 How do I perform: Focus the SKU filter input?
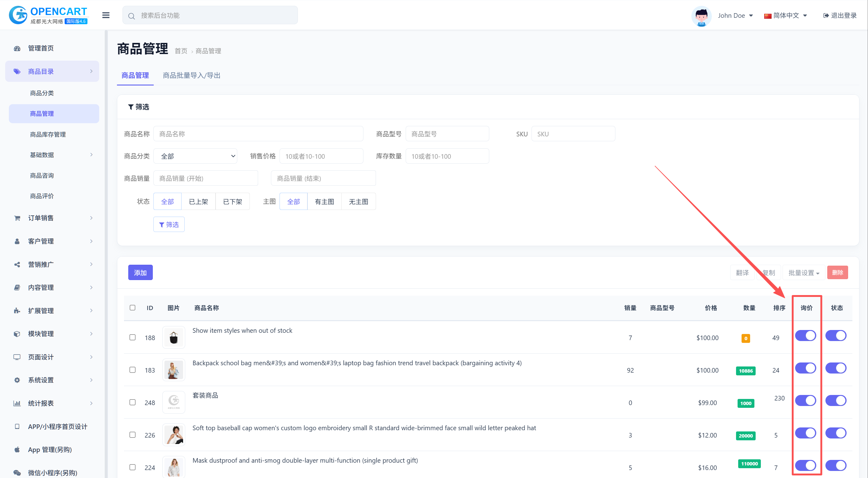[573, 134]
